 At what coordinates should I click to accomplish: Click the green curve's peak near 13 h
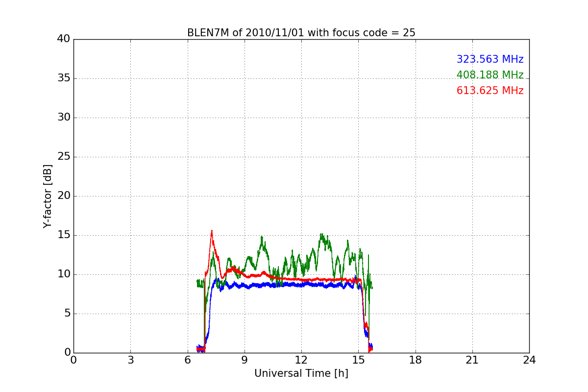pos(321,234)
